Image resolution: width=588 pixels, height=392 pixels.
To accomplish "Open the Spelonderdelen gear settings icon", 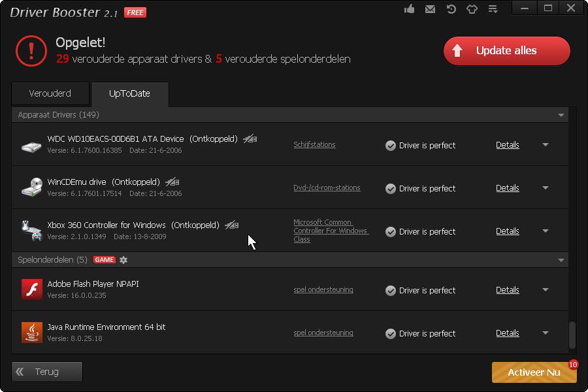I will [x=123, y=259].
